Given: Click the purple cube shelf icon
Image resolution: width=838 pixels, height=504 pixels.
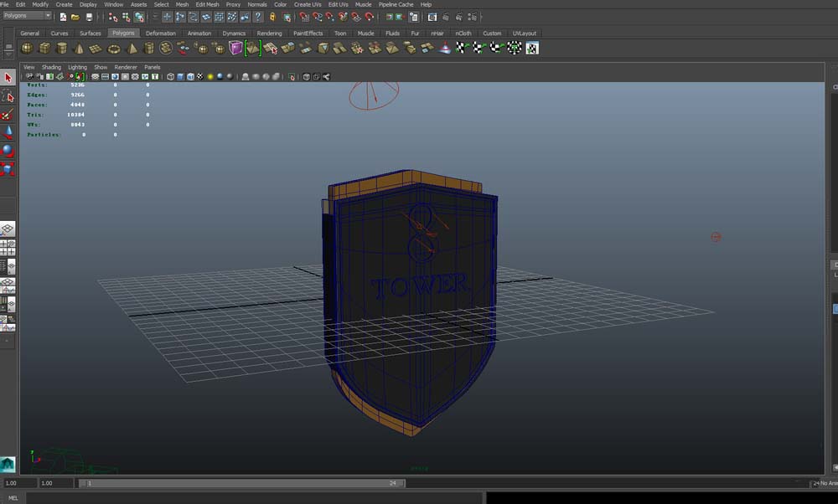Looking at the screenshot, I should pos(236,49).
